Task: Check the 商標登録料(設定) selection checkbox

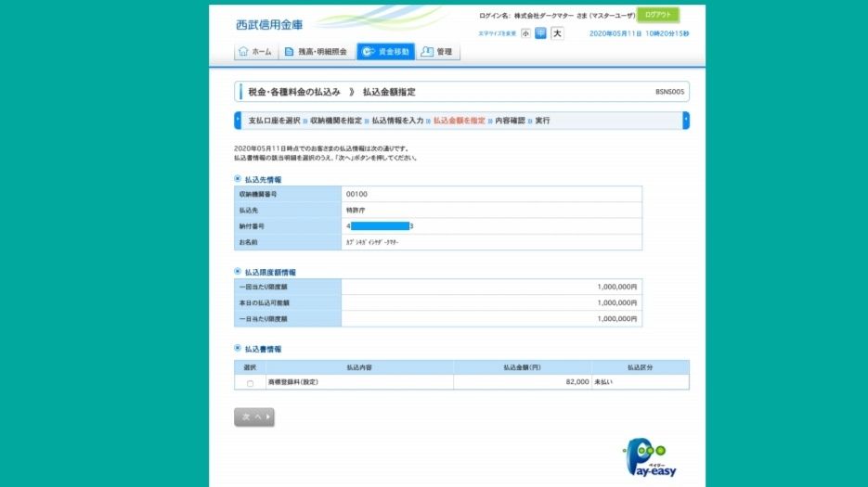Action: click(250, 383)
